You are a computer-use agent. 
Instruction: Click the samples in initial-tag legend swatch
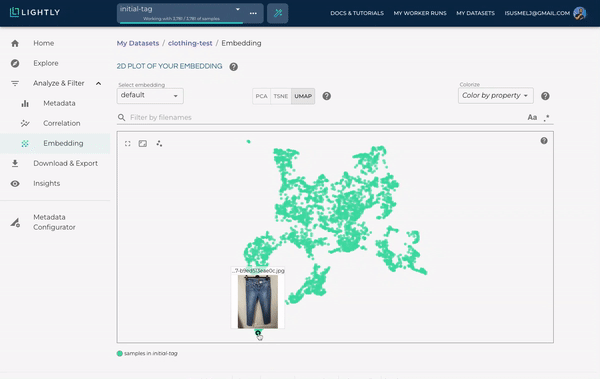120,353
